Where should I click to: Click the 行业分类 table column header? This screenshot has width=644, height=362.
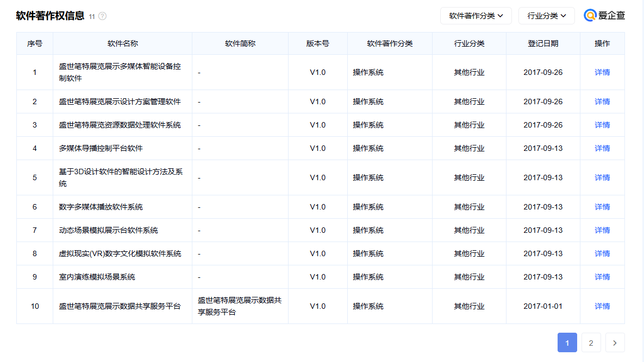point(469,43)
